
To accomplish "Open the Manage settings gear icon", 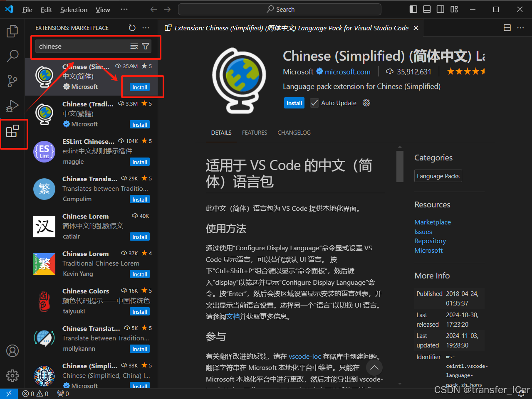I will coord(12,375).
